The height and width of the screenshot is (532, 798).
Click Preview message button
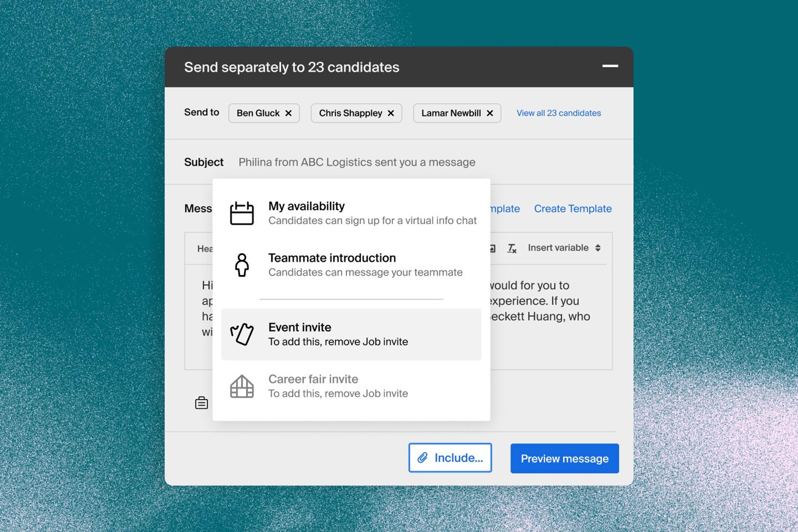point(565,458)
